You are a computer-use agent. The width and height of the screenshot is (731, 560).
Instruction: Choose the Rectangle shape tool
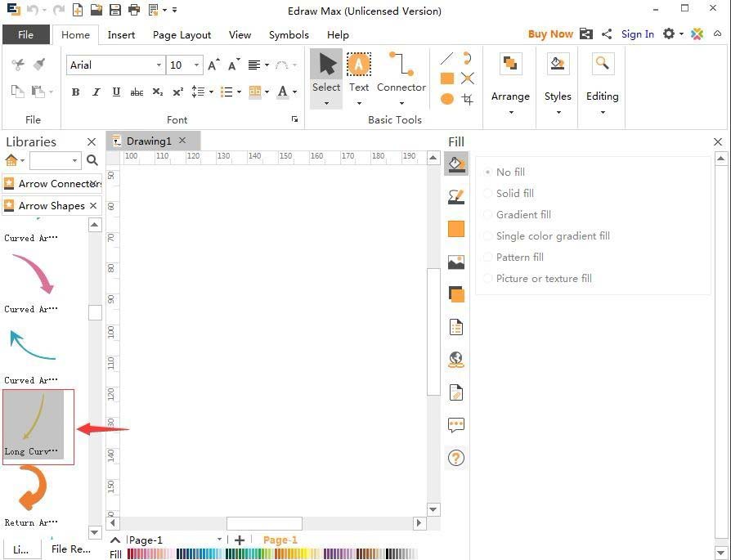447,78
